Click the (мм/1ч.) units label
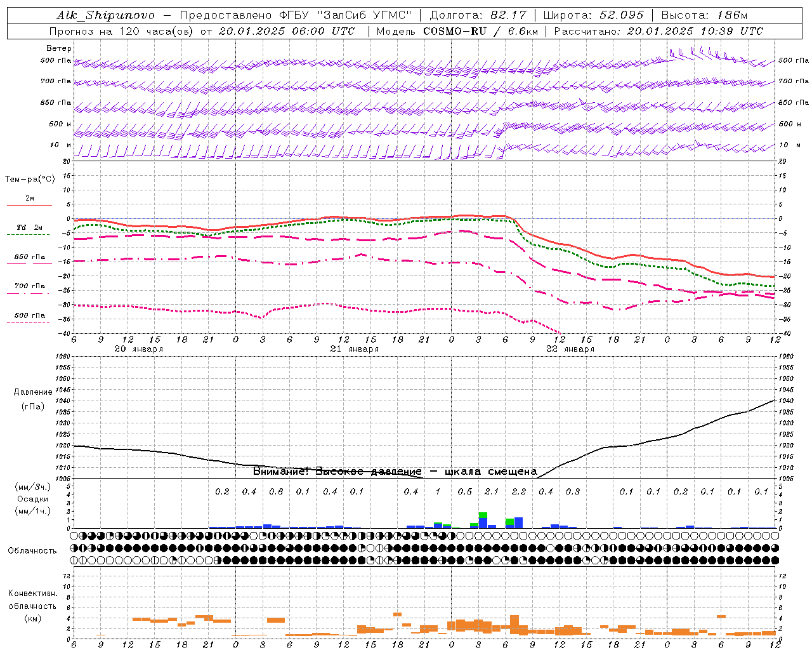The image size is (812, 650). [x=32, y=511]
